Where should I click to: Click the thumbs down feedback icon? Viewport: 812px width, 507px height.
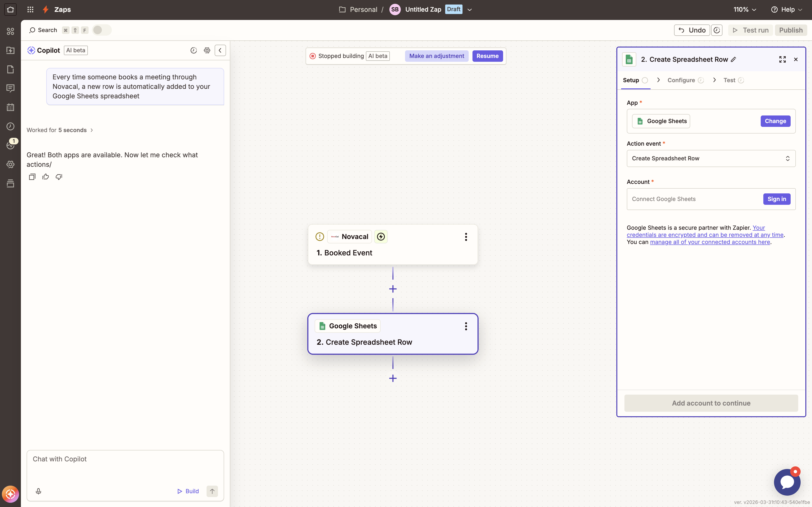[59, 177]
